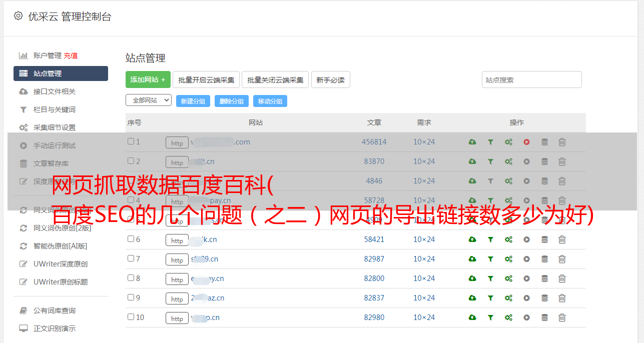Click filter icon in row 9 (82837)
Screen dimensions: 644x343
(x=490, y=298)
